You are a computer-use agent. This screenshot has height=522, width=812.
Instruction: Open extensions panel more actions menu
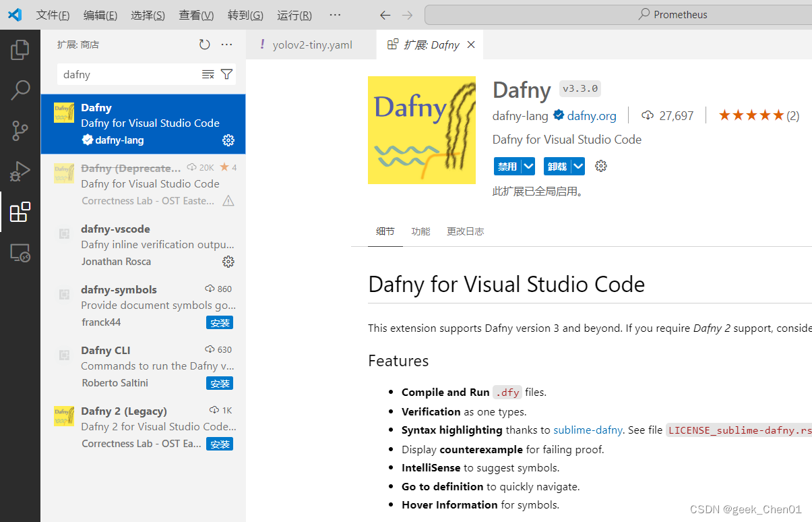[x=226, y=45]
